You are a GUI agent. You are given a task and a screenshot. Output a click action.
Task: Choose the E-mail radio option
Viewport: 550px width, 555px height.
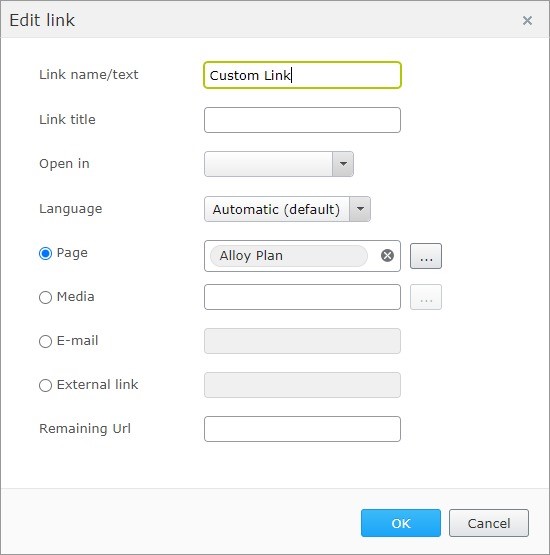point(45,341)
